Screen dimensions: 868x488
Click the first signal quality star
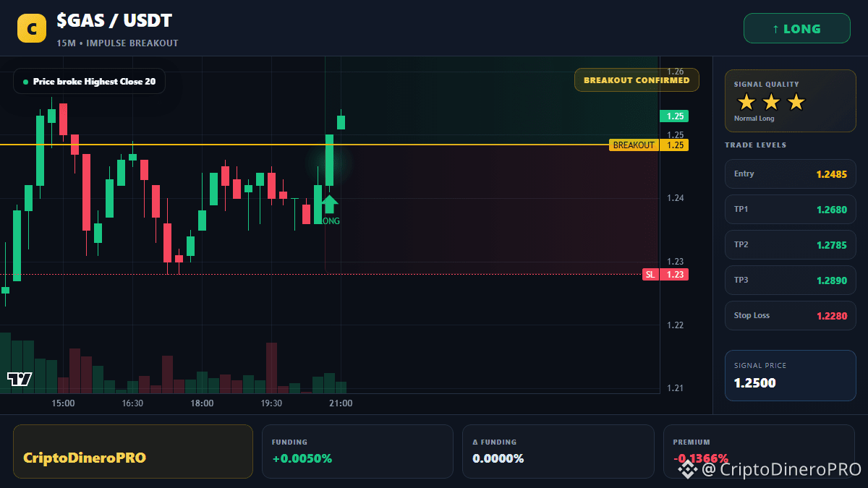746,102
